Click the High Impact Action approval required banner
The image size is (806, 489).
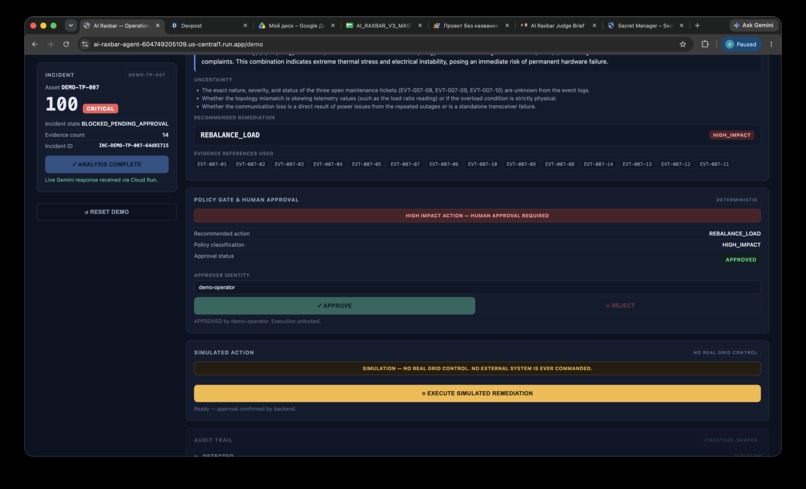[x=477, y=216]
